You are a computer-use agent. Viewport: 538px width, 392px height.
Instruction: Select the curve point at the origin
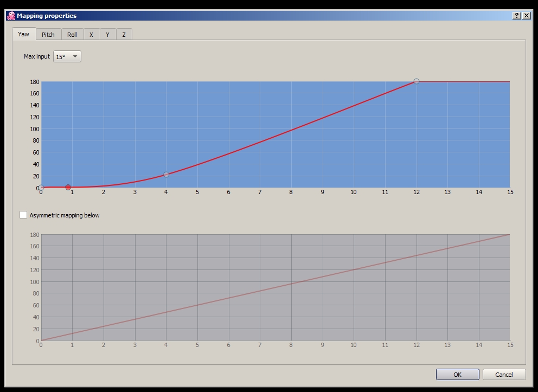point(41,187)
